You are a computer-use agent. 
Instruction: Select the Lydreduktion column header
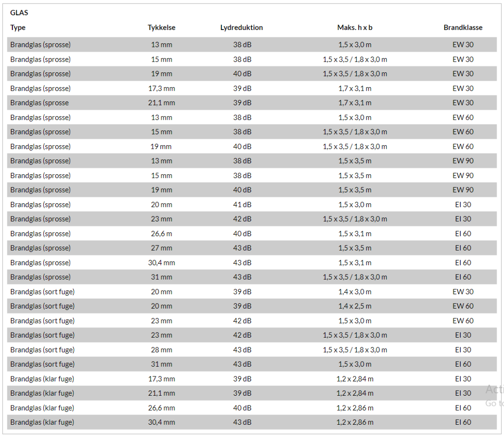(241, 28)
